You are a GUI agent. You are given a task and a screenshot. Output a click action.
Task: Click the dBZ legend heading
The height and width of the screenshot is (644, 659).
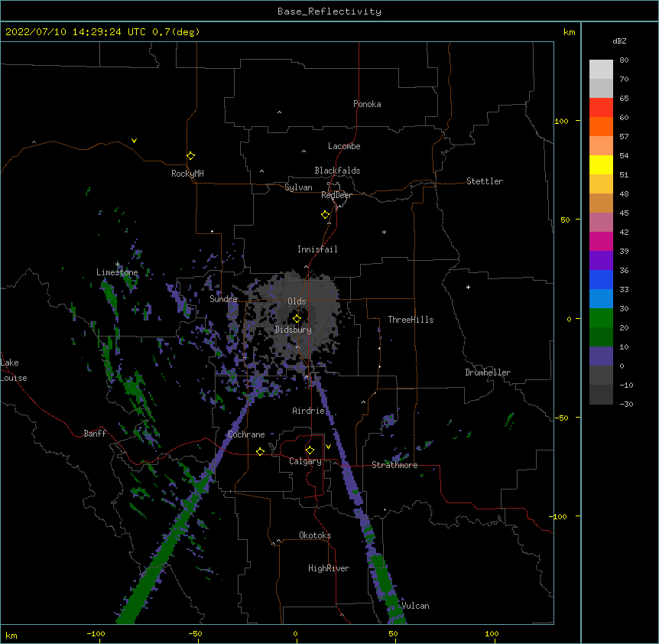click(619, 41)
